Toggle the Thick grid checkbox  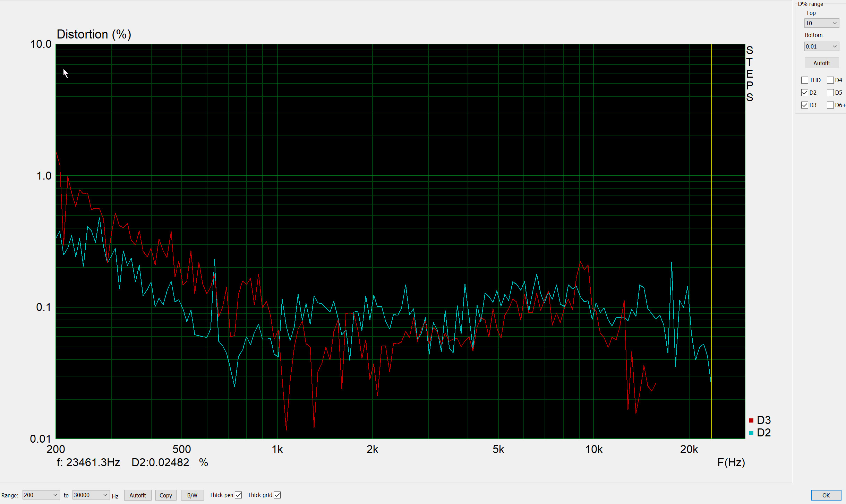pos(277,495)
